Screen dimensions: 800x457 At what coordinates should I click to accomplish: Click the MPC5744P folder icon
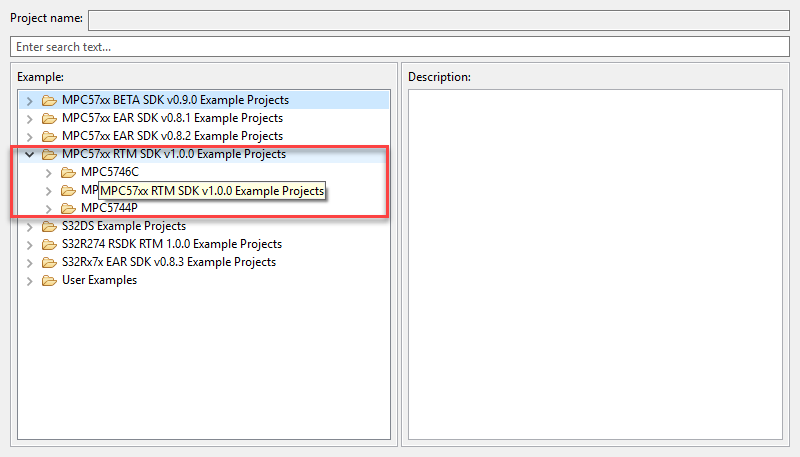click(68, 208)
